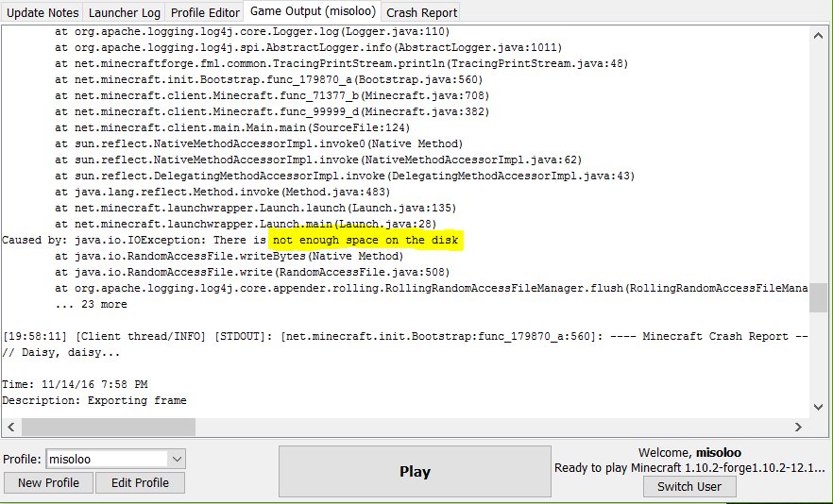Click the 'Ready to play Minecraft 1.10.2-forge' status
833x504 pixels.
tap(689, 468)
